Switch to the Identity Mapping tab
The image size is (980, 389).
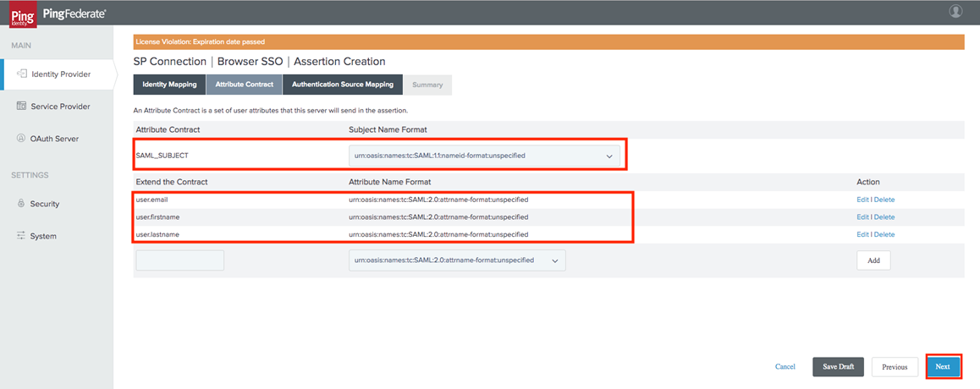click(169, 85)
